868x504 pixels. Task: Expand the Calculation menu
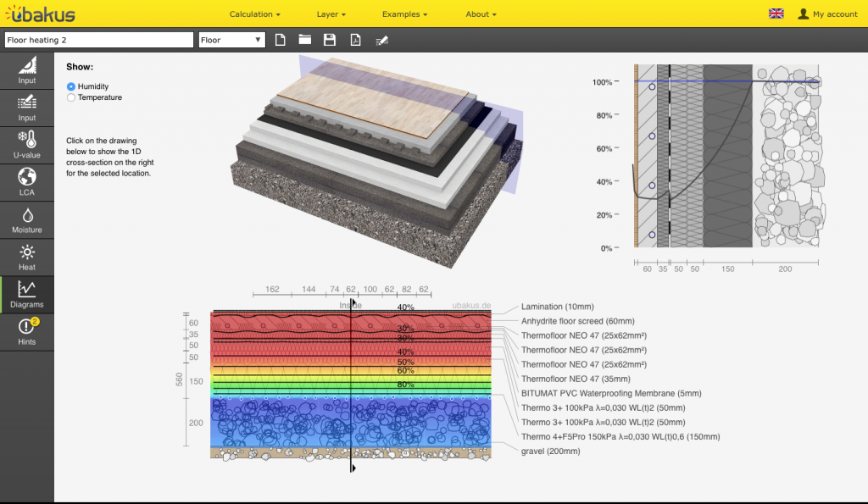pos(254,14)
